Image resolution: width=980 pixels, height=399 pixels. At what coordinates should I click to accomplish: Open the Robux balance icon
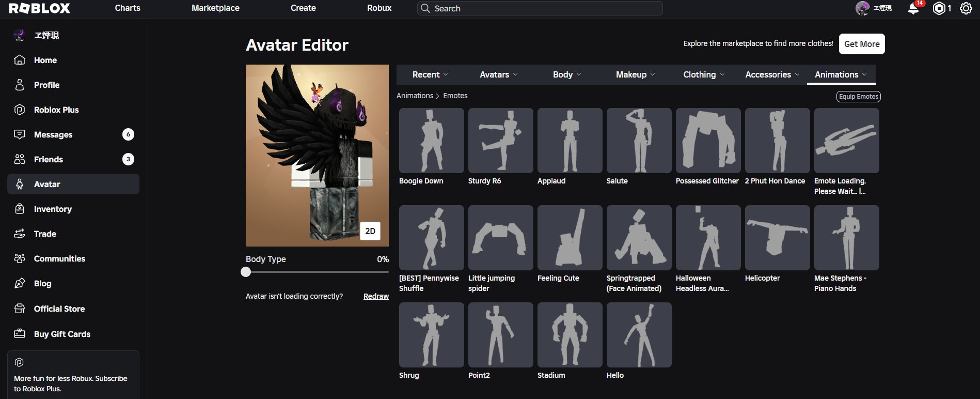(939, 8)
